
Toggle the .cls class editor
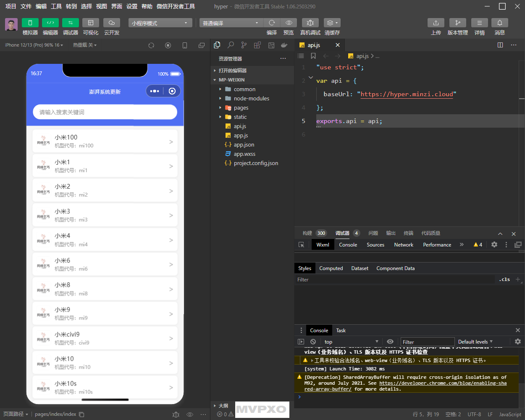[x=504, y=279]
